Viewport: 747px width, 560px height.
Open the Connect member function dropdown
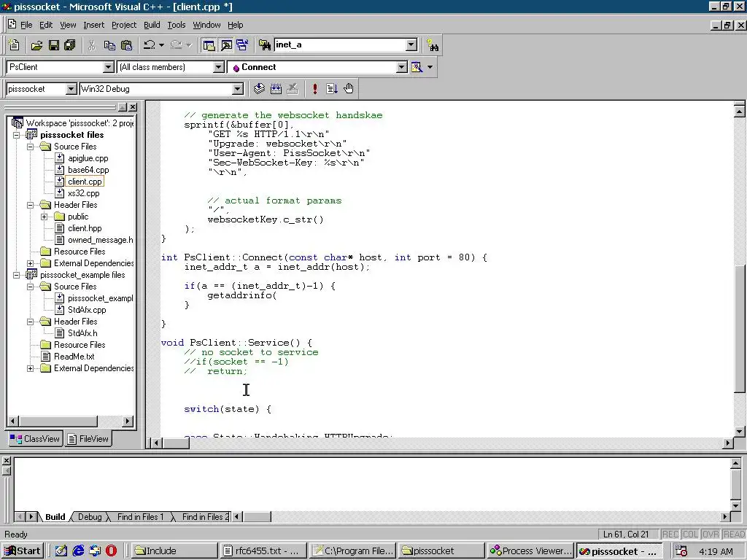point(402,67)
